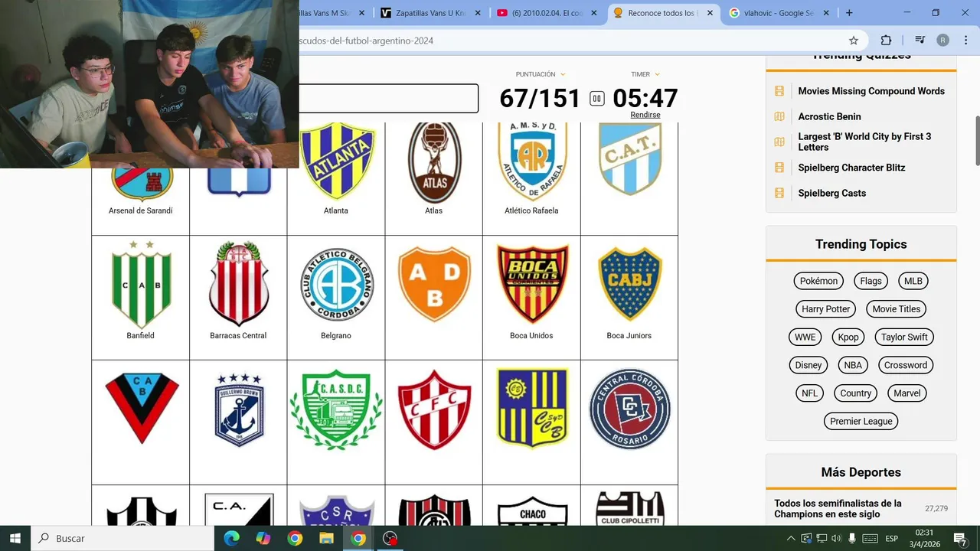The height and width of the screenshot is (551, 980).
Task: Open a new browser tab
Action: tap(849, 13)
